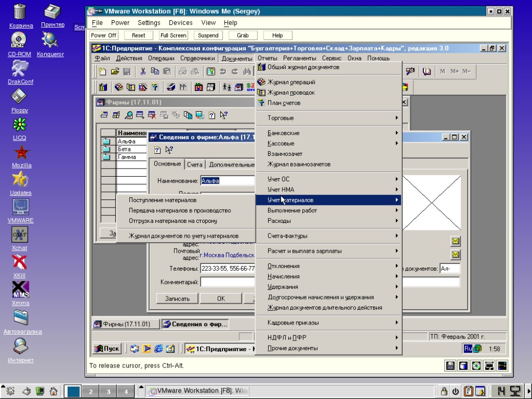
Task: Click VMware Suspend button
Action: 208,35
